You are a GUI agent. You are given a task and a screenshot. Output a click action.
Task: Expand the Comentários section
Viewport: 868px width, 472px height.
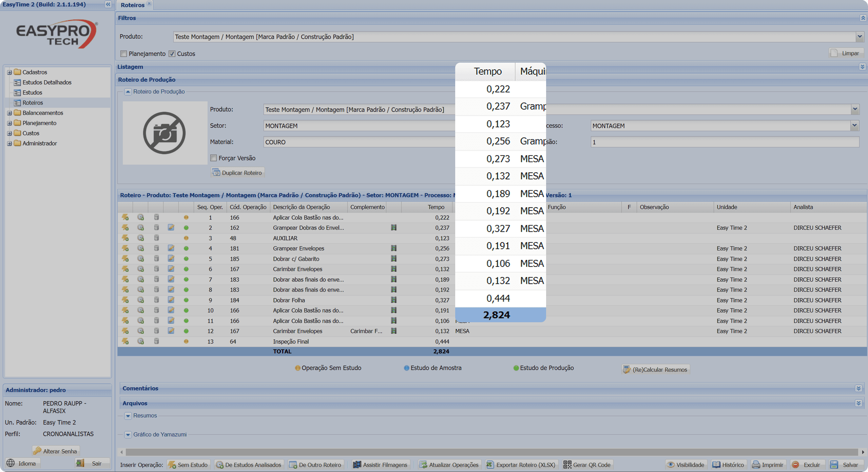tap(859, 388)
